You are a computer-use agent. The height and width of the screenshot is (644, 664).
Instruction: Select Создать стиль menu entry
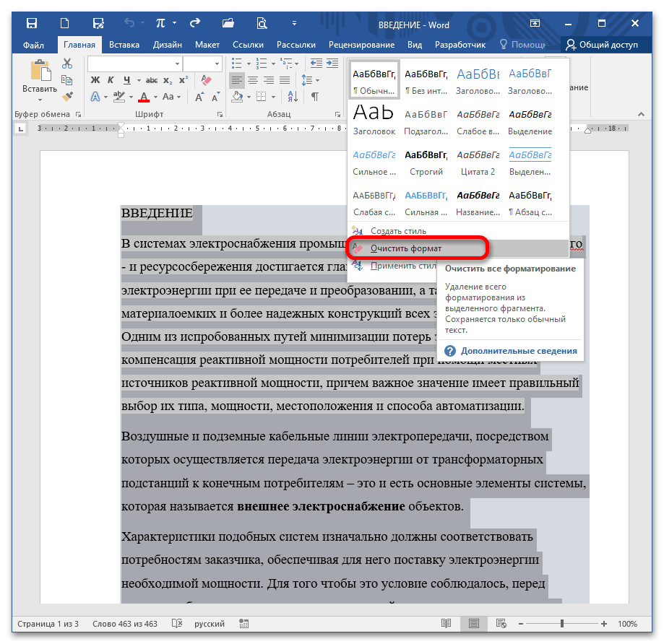tap(458, 230)
